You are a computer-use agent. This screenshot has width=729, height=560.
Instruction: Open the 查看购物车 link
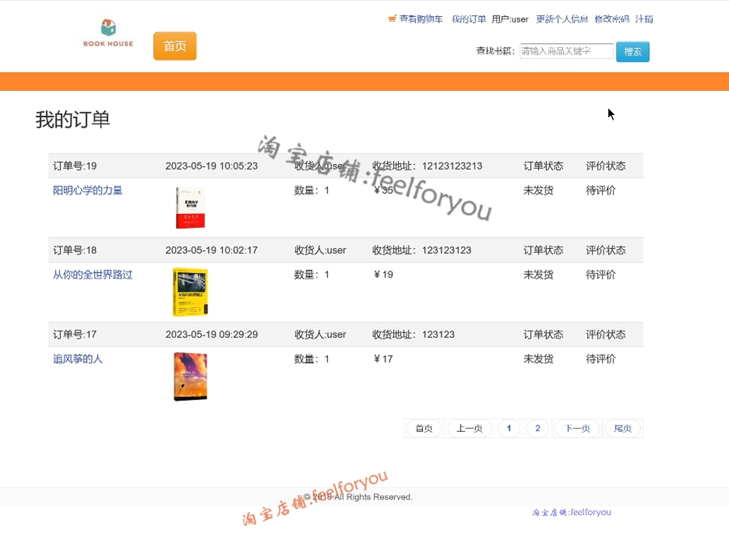tap(421, 19)
